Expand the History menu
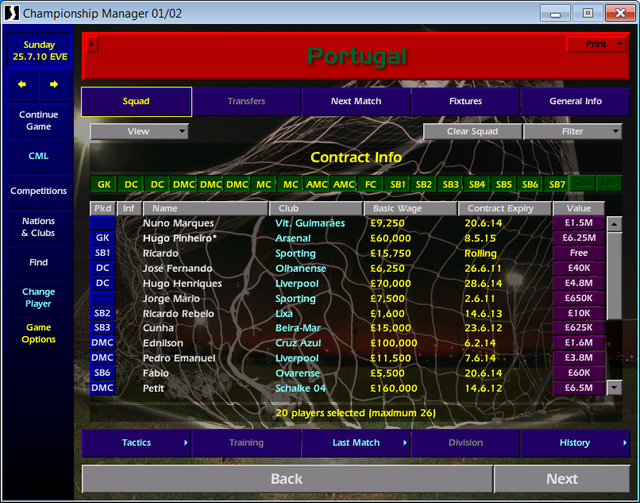The image size is (640, 503). [575, 443]
